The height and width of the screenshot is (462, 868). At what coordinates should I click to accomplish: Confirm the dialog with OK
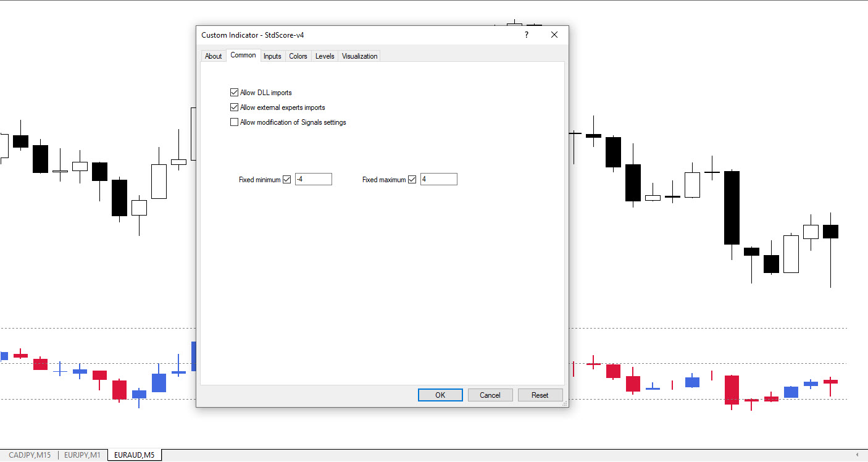(x=440, y=395)
